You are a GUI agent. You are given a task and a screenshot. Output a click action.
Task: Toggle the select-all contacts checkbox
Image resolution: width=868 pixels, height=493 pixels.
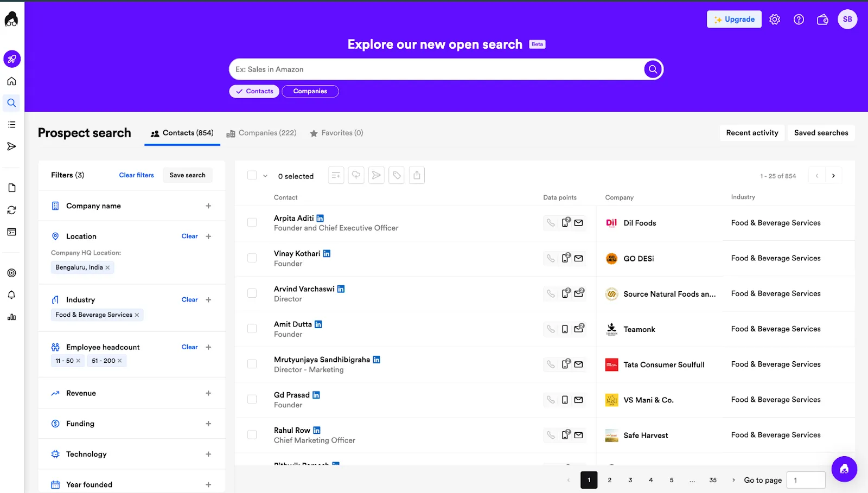pos(252,175)
